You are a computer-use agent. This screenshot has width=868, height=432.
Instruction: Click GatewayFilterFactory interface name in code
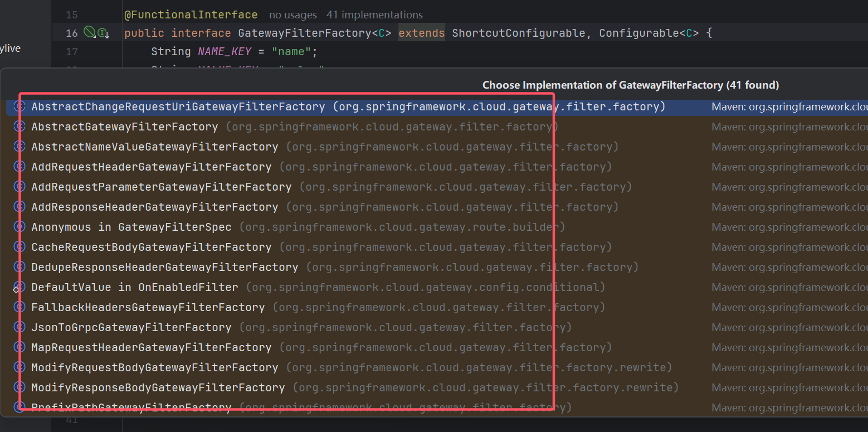[304, 33]
